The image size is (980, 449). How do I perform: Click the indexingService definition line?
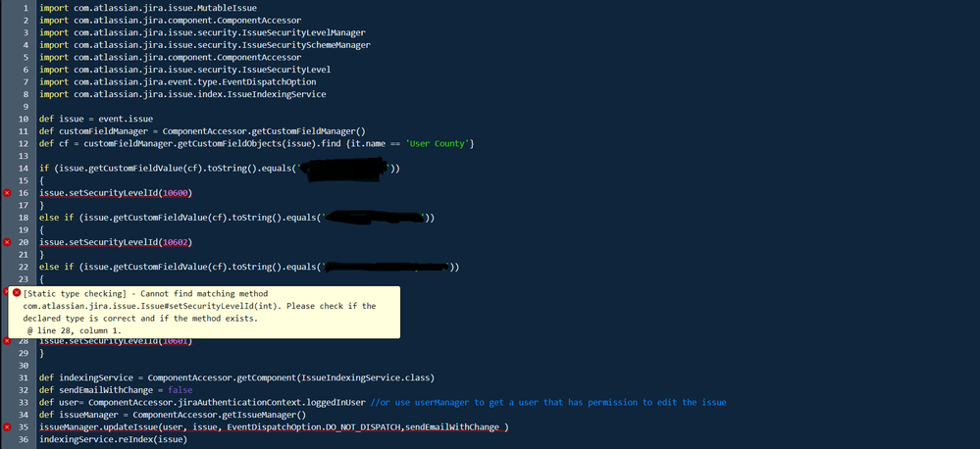tap(236, 377)
